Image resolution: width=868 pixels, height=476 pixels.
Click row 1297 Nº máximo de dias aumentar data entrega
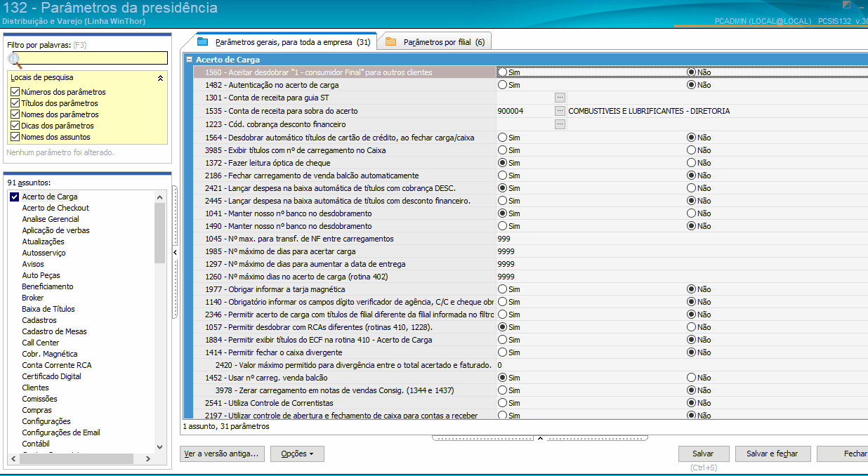pos(530,264)
